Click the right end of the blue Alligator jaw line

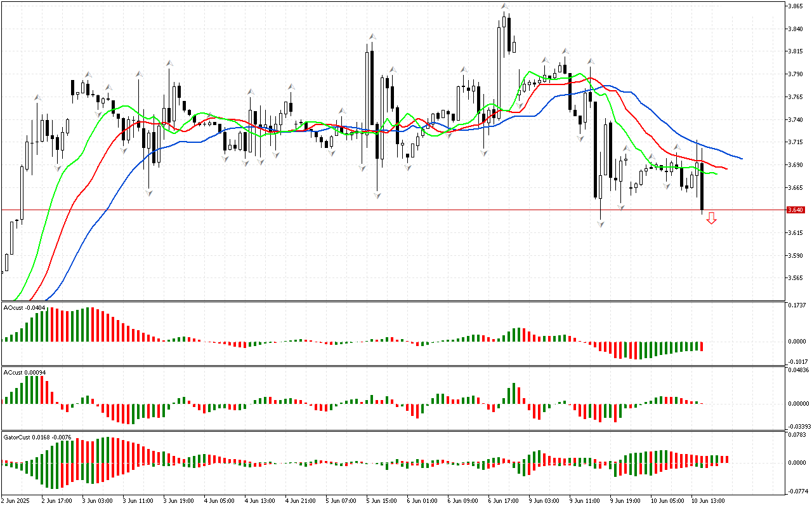tap(741, 158)
